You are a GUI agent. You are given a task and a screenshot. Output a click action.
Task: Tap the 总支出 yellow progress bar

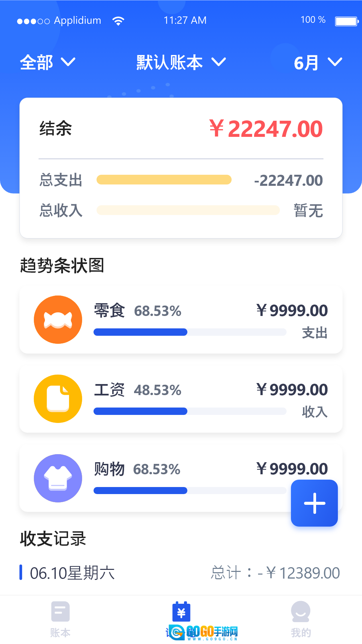[164, 180]
